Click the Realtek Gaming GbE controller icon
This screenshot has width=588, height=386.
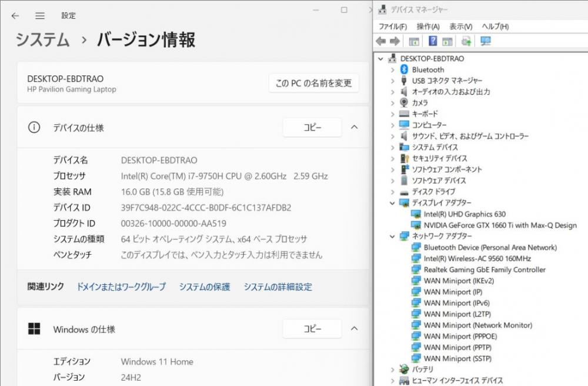416,269
